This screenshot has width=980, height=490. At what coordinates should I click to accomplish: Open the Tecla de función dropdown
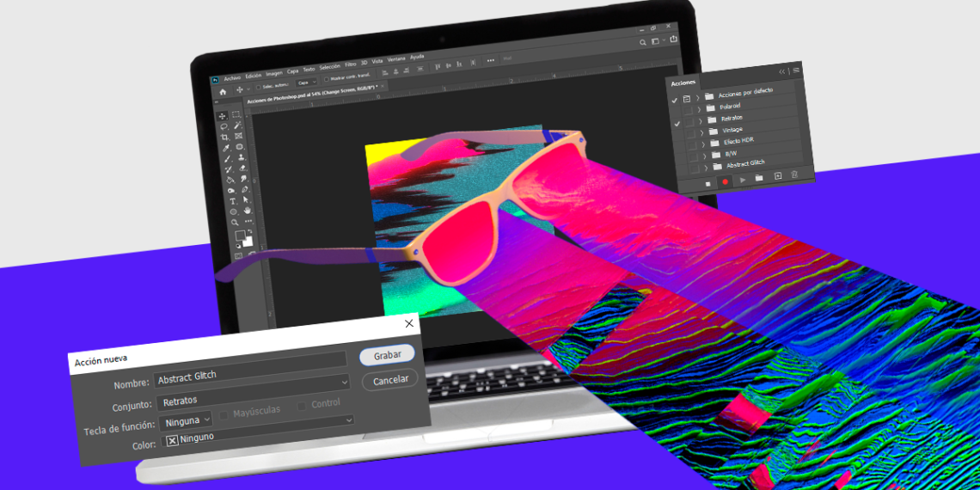187,420
